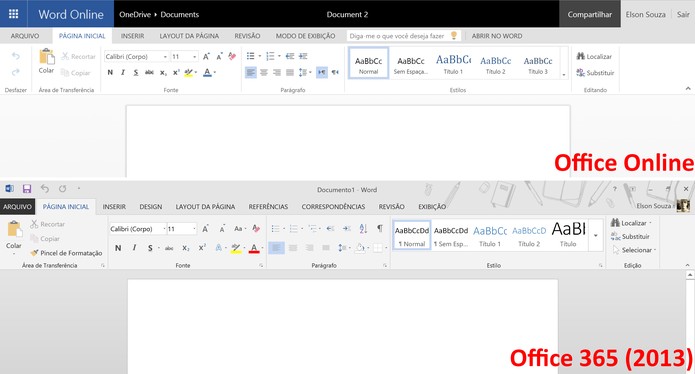Center text in Word Online ribbon
Image resolution: width=695 pixels, height=374 pixels.
[264, 72]
